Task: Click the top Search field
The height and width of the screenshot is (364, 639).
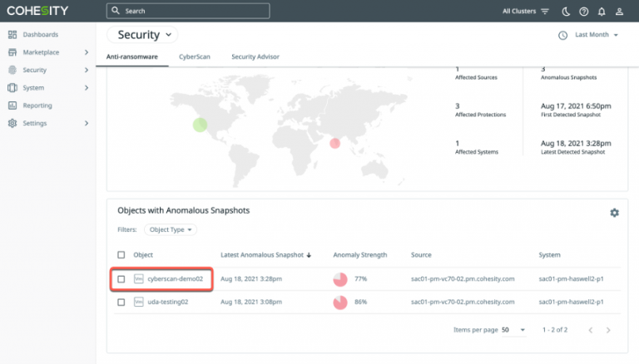Action: (188, 11)
